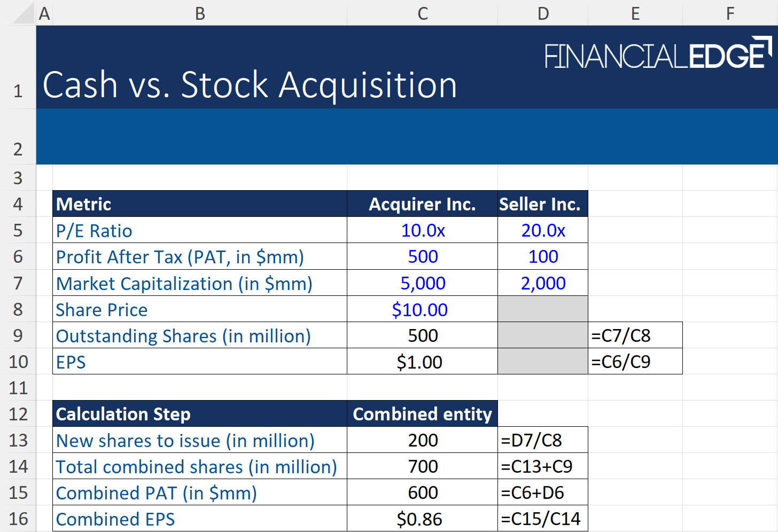778x532 pixels.
Task: Select the Combined EPS value $0.86
Action: 422,518
